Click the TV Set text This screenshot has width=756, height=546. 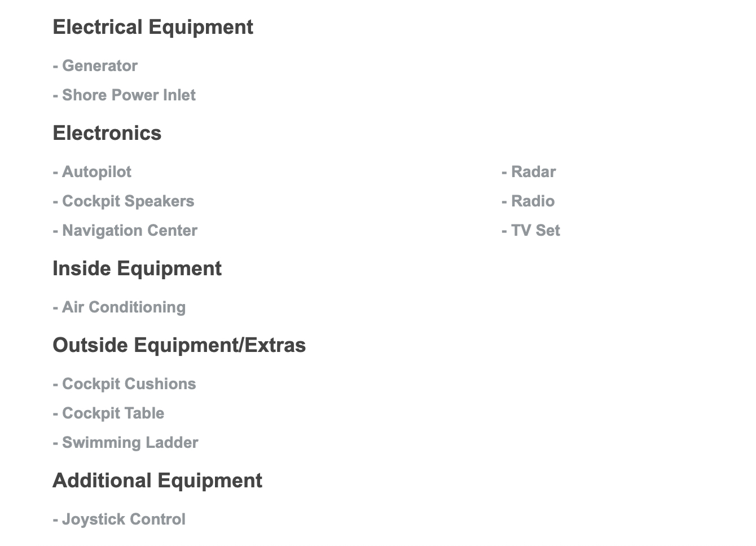(535, 231)
